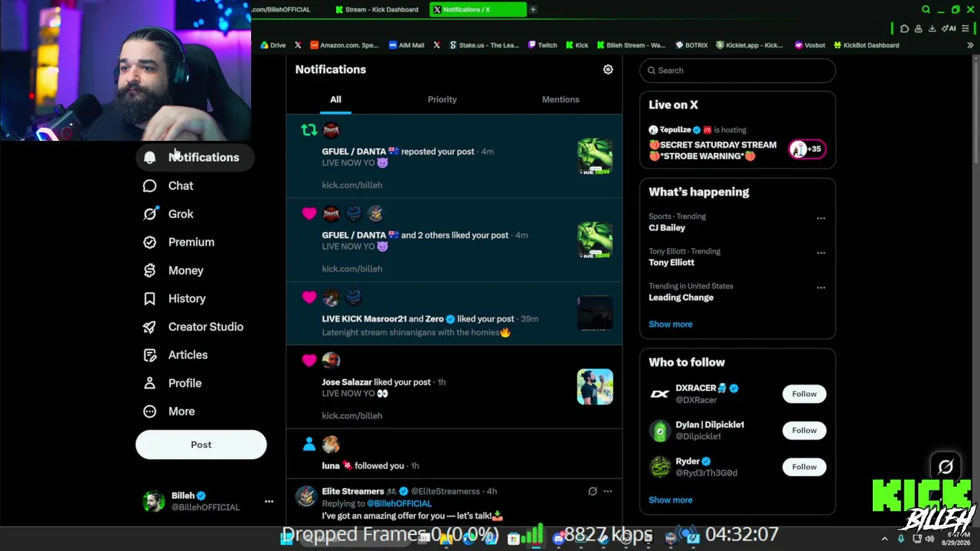980x551 pixels.
Task: Open the KickBot Dashboard bookmark
Action: (x=866, y=45)
